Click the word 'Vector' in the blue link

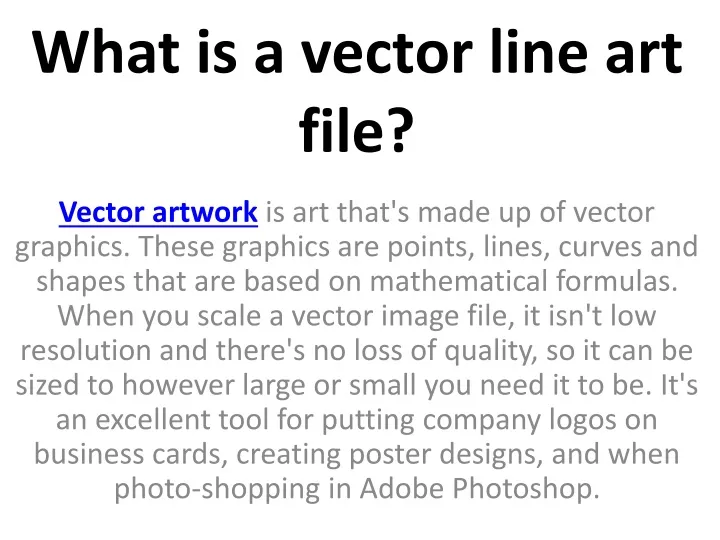tap(101, 213)
